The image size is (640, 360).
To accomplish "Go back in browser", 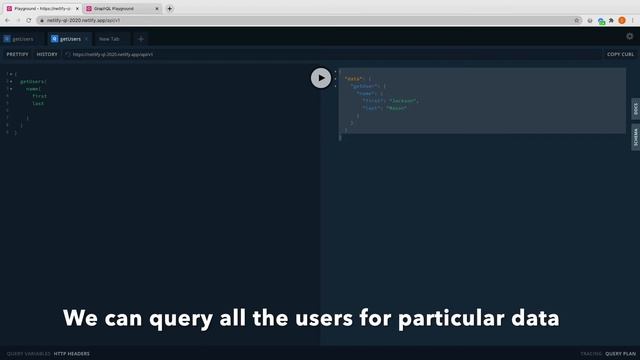I will point(7,20).
